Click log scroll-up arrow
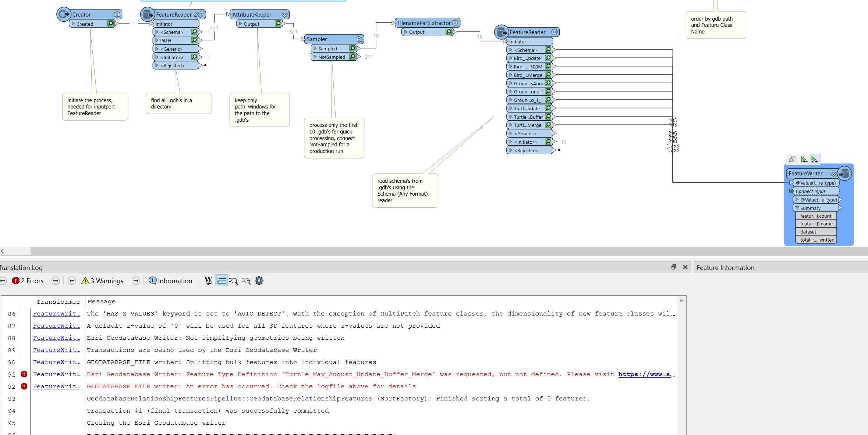This screenshot has height=435, width=868. [x=681, y=301]
